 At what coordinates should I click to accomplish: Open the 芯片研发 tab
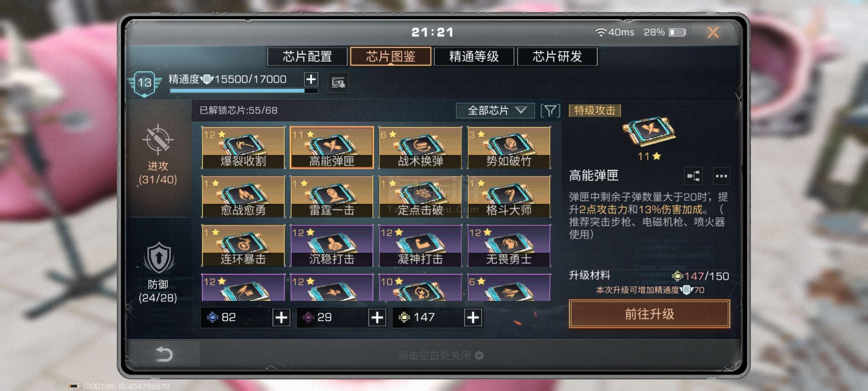(x=557, y=56)
